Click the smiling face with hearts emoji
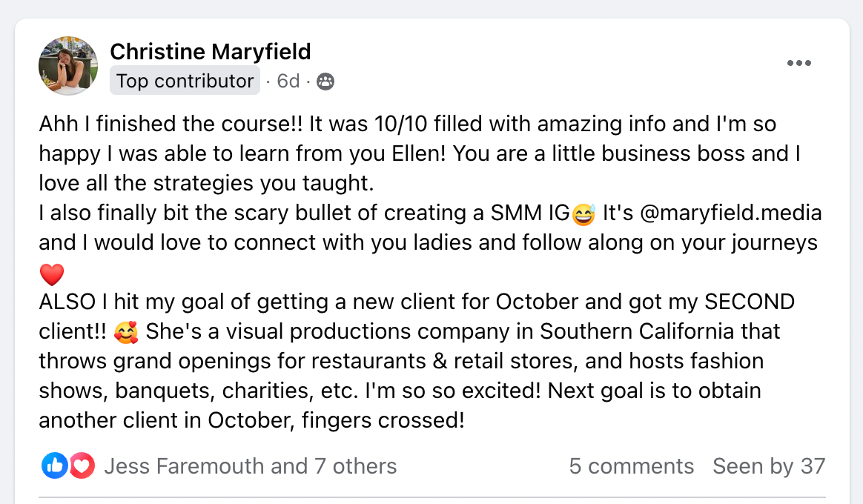This screenshot has height=504, width=863. coord(127,332)
